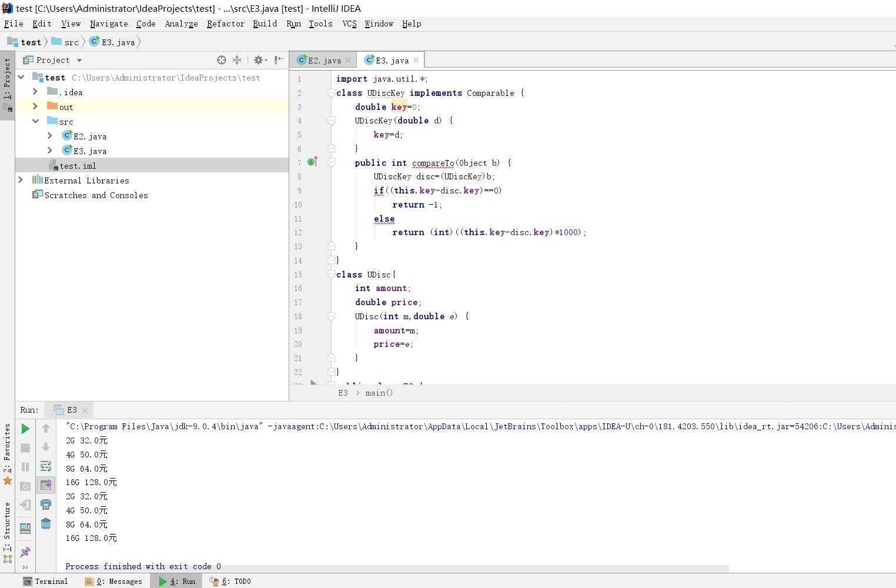Viewport: 896px width, 588px height.
Task: Collapse all in Project panel
Action: click(237, 60)
